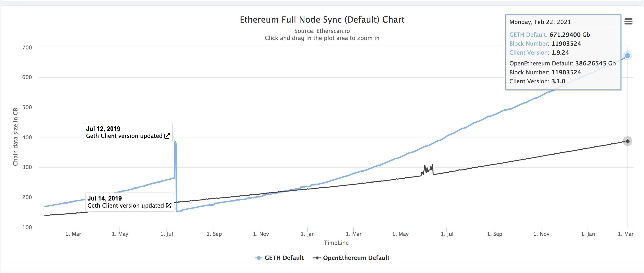The width and height of the screenshot is (644, 273).
Task: Open the chart hamburger context menu
Action: [x=628, y=21]
